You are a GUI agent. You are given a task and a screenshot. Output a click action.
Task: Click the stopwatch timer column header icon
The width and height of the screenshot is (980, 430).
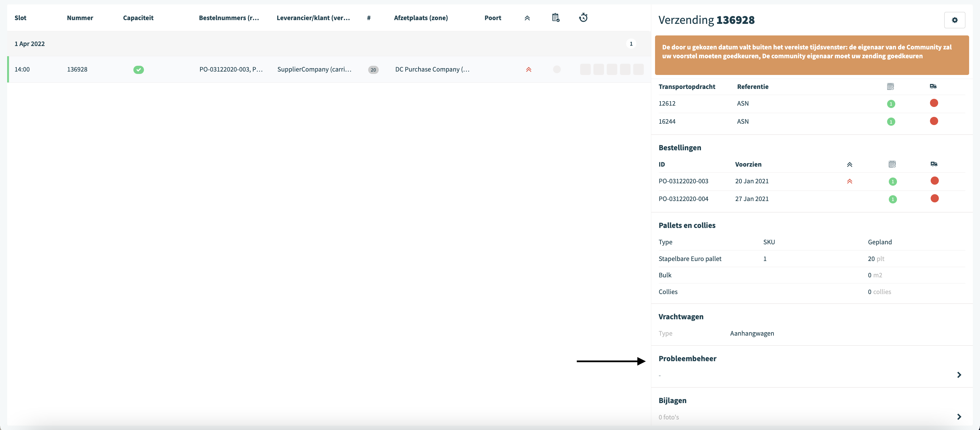coord(583,17)
